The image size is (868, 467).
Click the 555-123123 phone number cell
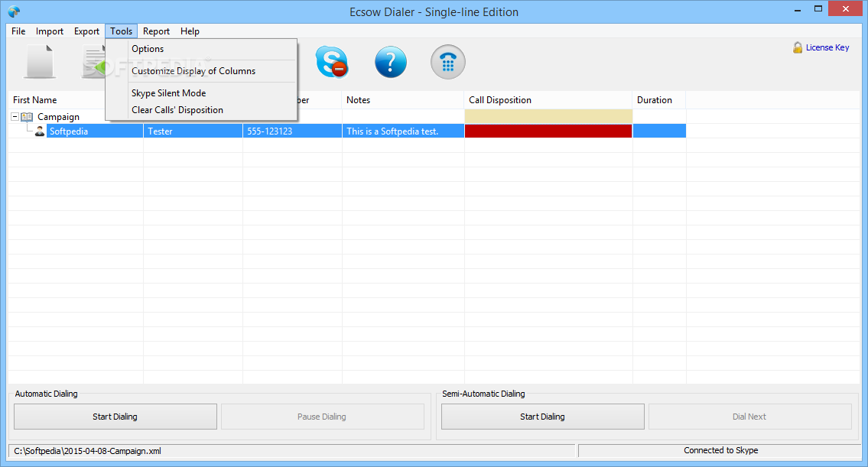292,131
